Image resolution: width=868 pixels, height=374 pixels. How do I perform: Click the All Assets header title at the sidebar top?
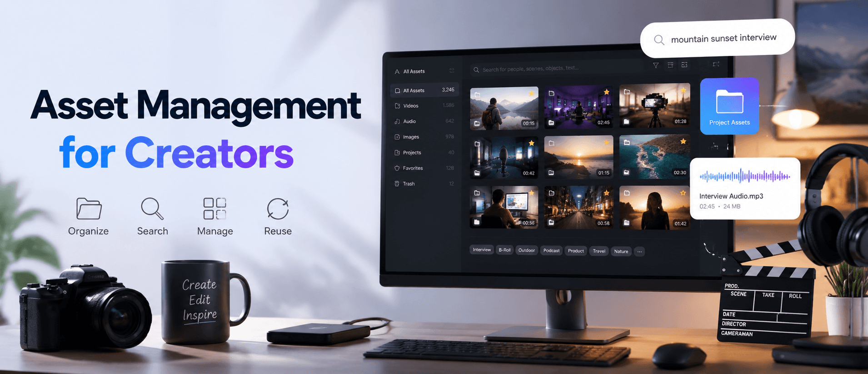pos(414,71)
